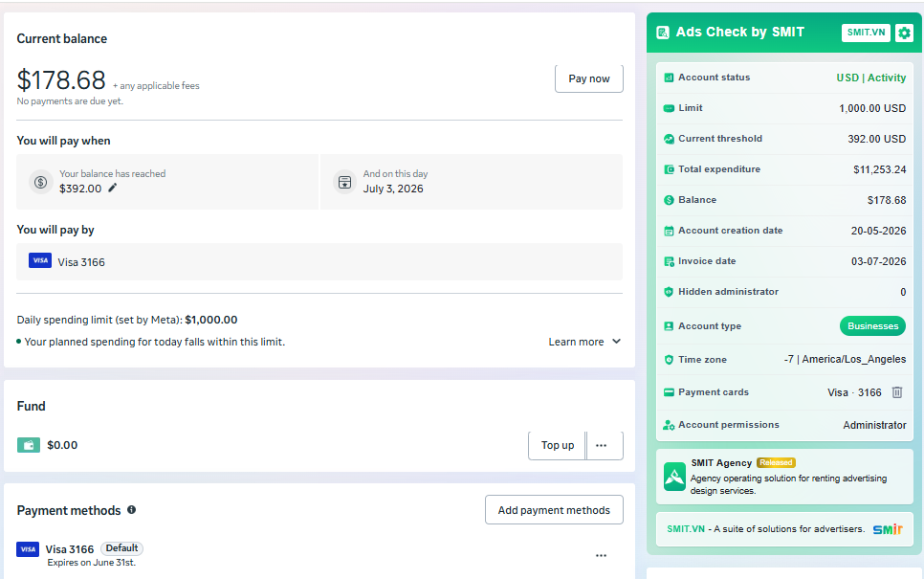Delete payment card with trash icon
Viewport: 924px width, 579px height.
(897, 392)
